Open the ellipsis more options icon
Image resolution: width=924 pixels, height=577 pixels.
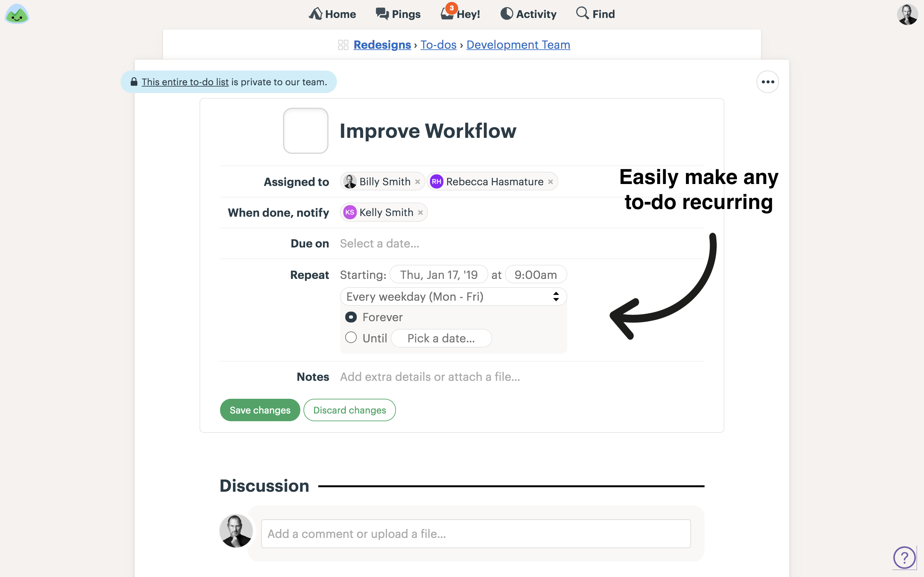[768, 82]
